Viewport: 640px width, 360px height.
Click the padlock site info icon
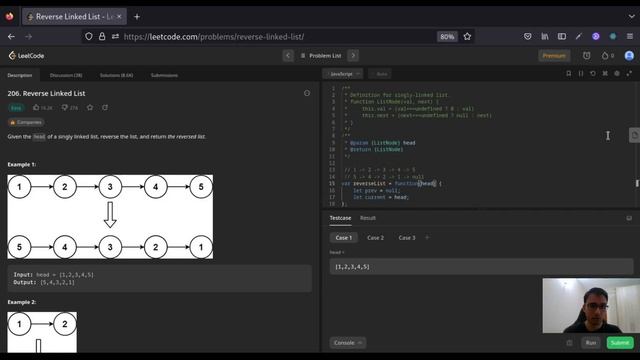pyautogui.click(x=102, y=37)
